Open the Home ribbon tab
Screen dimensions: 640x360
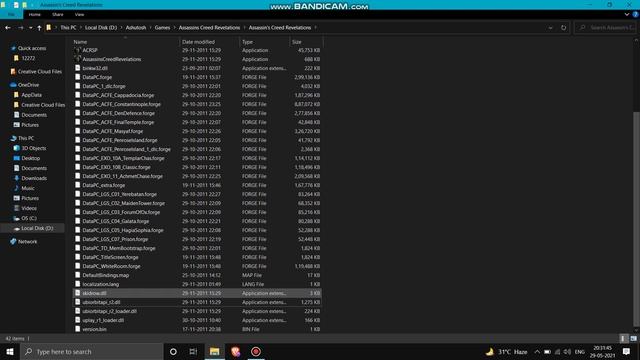(x=35, y=14)
